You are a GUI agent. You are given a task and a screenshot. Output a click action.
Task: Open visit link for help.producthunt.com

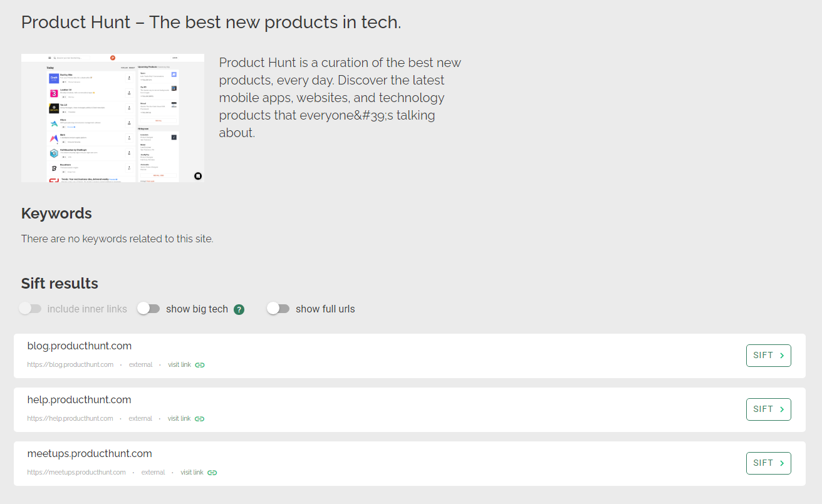click(179, 419)
